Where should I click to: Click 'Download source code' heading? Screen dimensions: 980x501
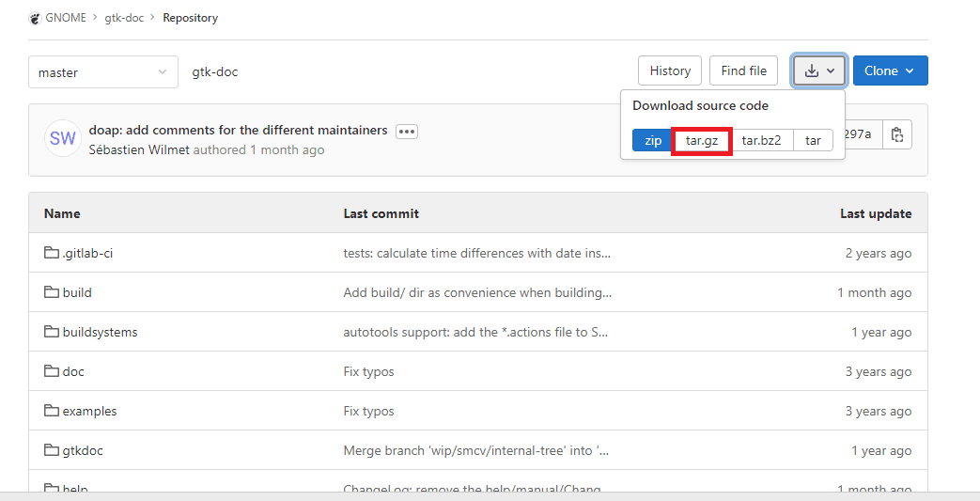(x=701, y=105)
